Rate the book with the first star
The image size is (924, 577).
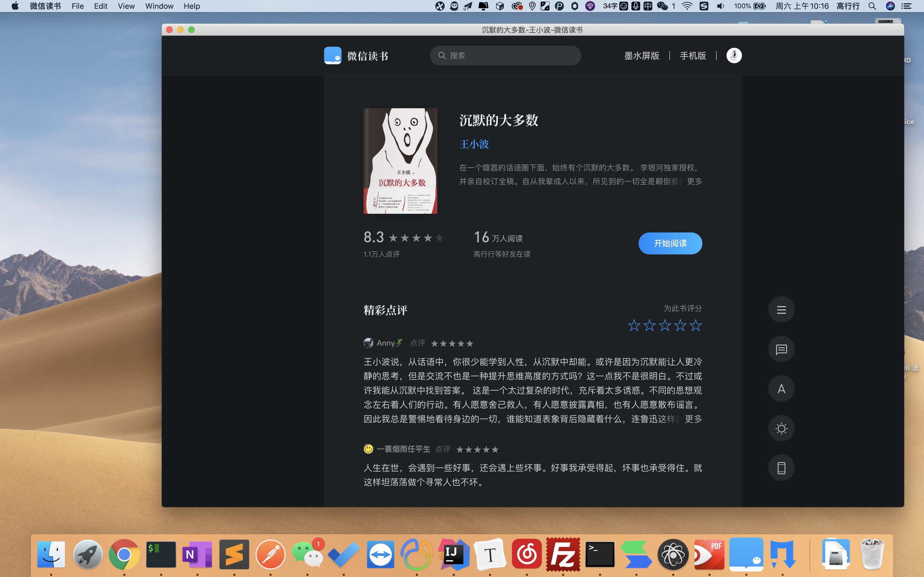[x=634, y=326]
